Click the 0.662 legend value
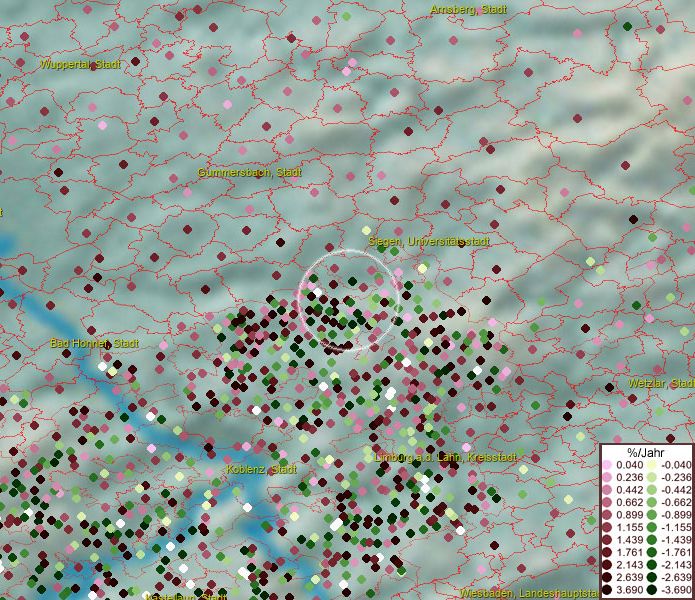Screen dimensions: 695x600 tap(629, 503)
